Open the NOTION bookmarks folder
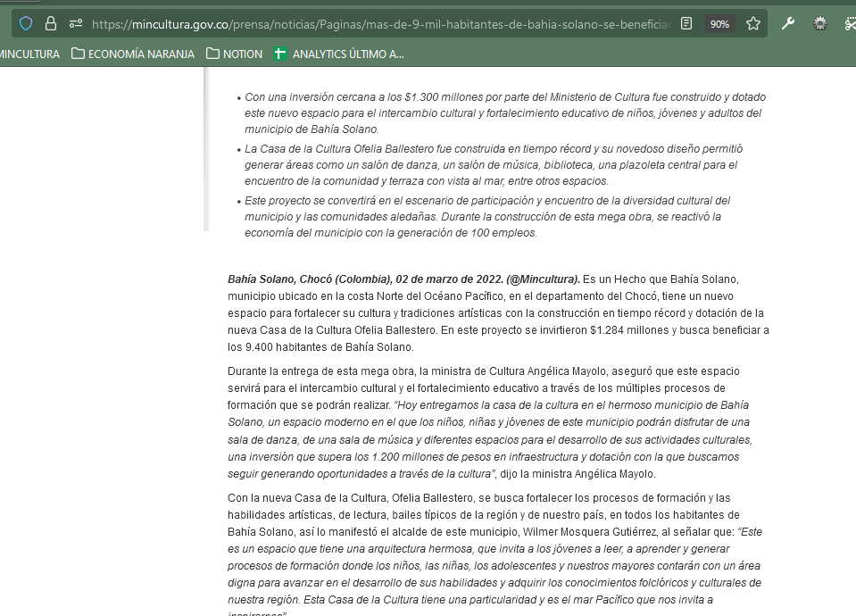The width and height of the screenshot is (856, 616). pos(235,54)
